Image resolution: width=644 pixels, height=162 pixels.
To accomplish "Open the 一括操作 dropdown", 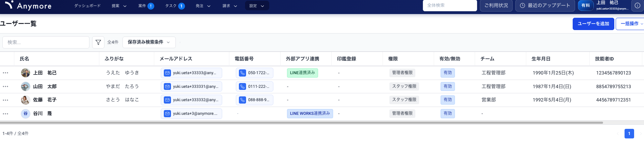I will click(x=630, y=24).
